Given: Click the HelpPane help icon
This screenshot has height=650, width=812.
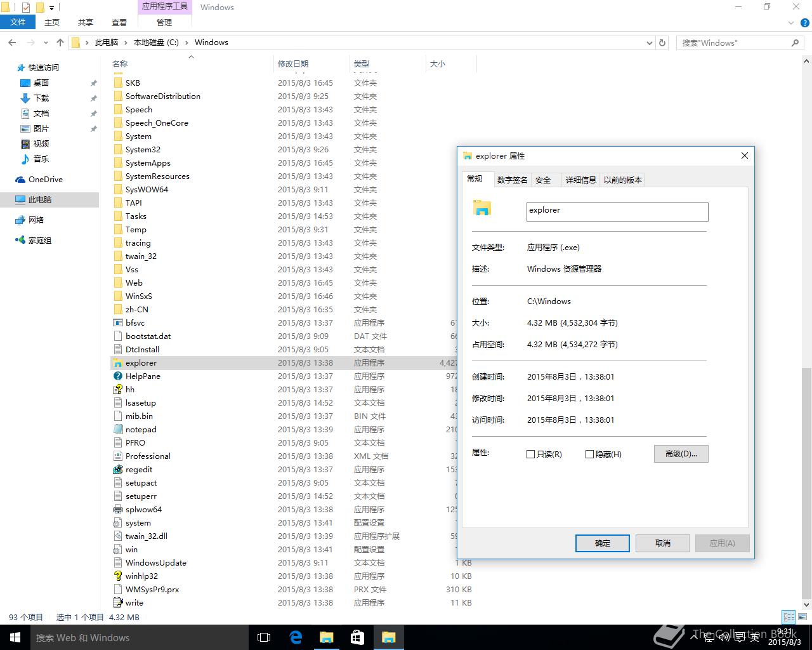Looking at the screenshot, I should [117, 376].
